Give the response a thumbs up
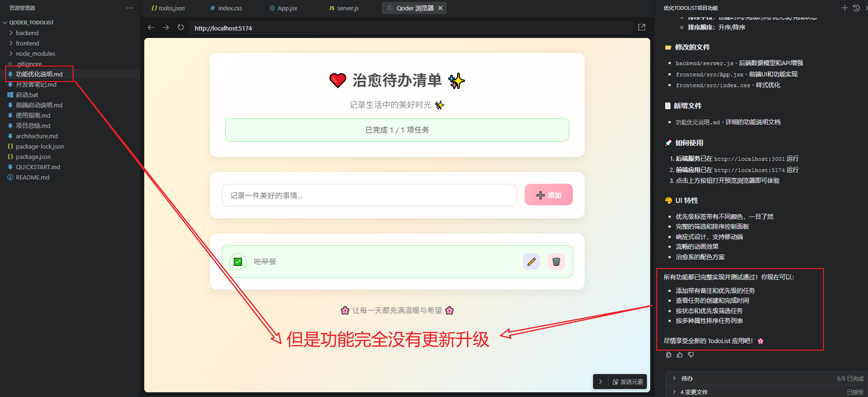 coord(680,355)
